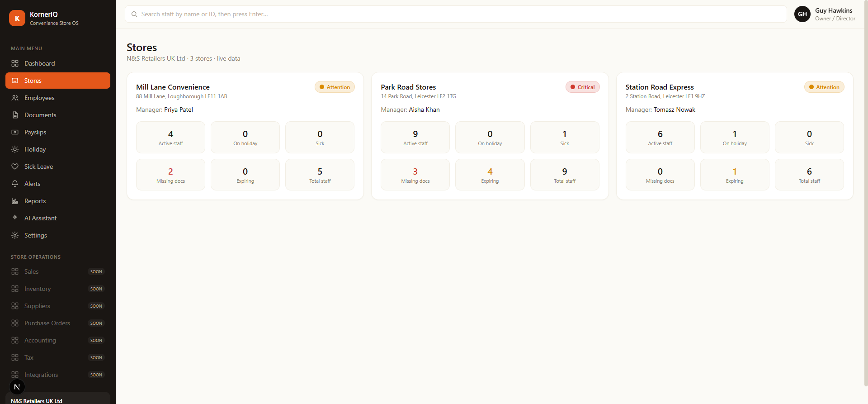Click Mill Lane's 5 Total staff tile
This screenshot has width=868, height=404.
[320, 175]
